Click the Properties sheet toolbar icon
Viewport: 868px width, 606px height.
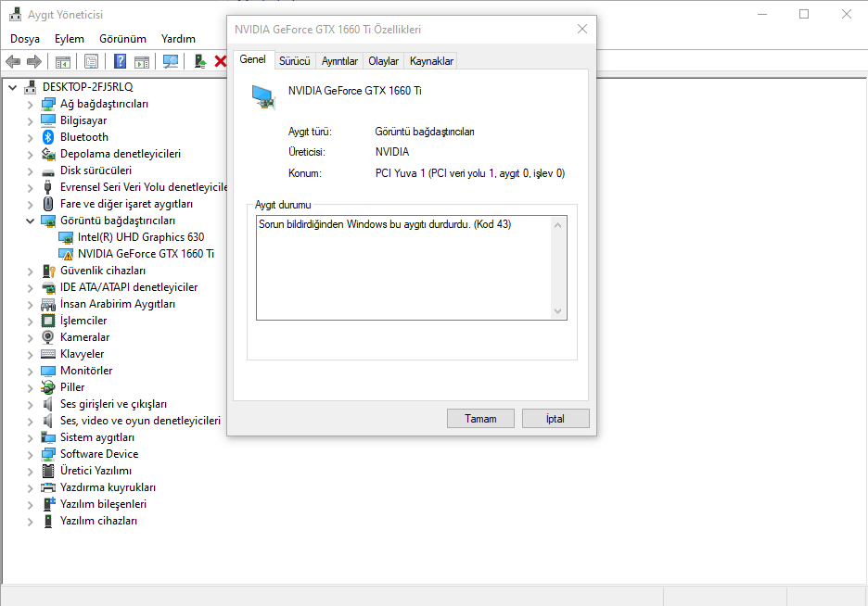click(x=91, y=61)
